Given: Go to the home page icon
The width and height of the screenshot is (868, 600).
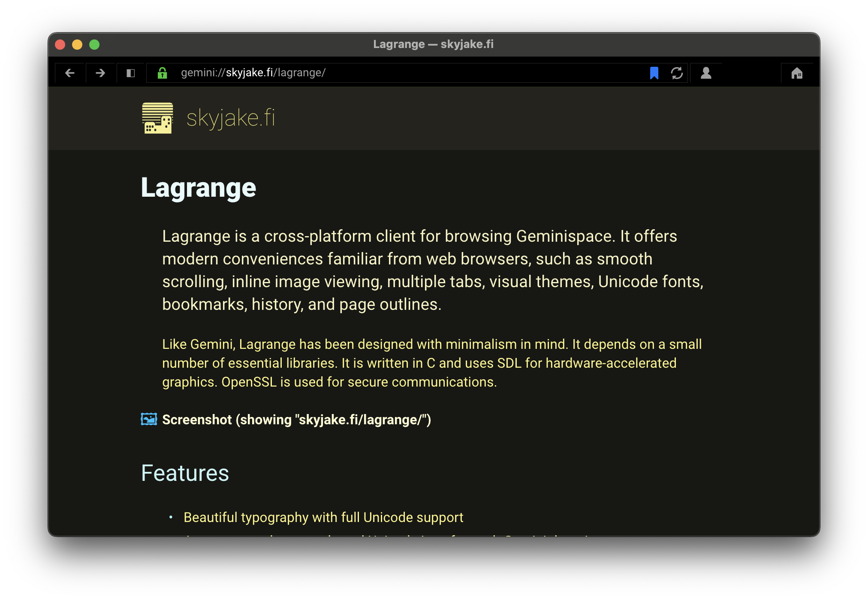Looking at the screenshot, I should (x=797, y=73).
